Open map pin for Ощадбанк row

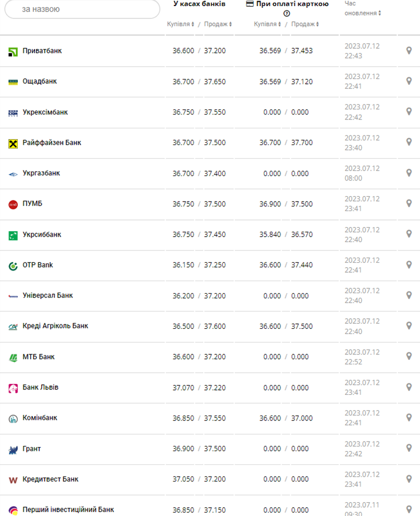pyautogui.click(x=409, y=81)
